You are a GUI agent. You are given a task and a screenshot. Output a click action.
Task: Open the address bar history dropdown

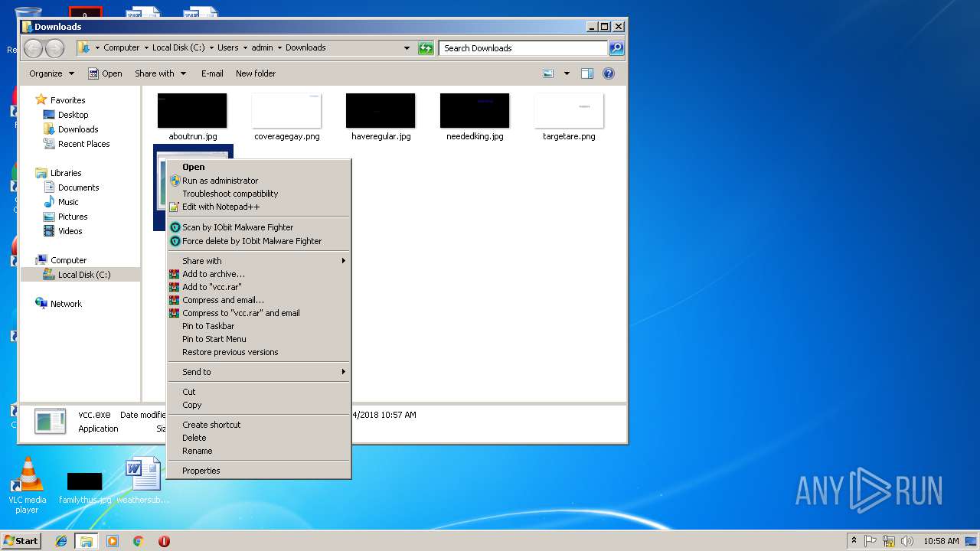[x=407, y=48]
